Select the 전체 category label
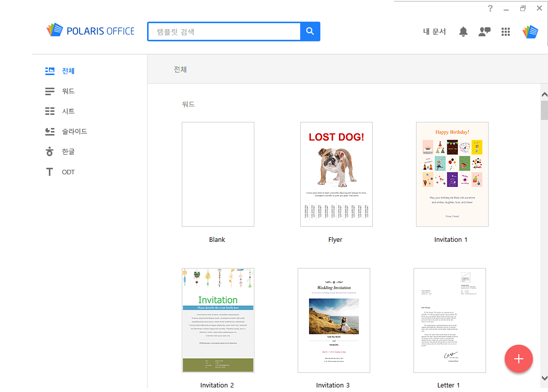The width and height of the screenshot is (548, 392). 68,71
